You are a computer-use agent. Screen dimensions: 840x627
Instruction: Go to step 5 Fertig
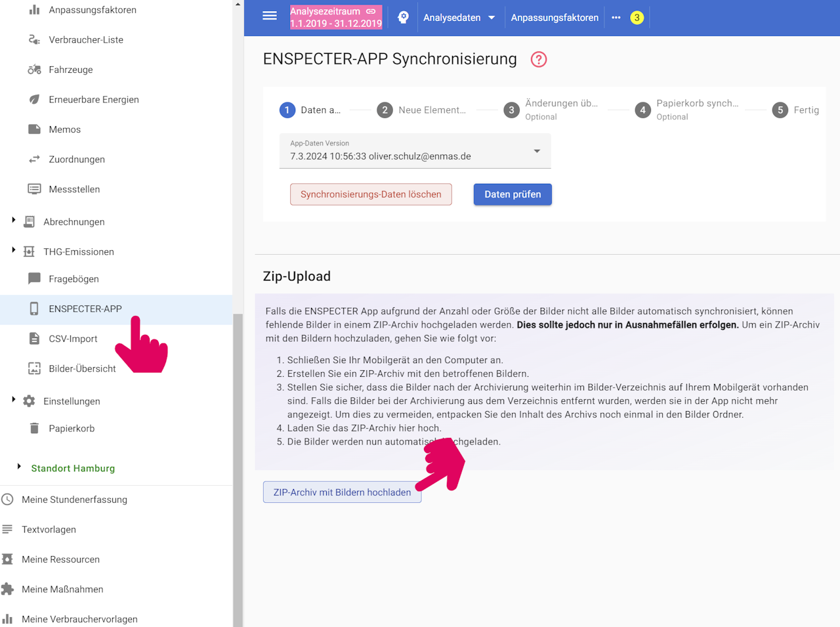coord(795,110)
